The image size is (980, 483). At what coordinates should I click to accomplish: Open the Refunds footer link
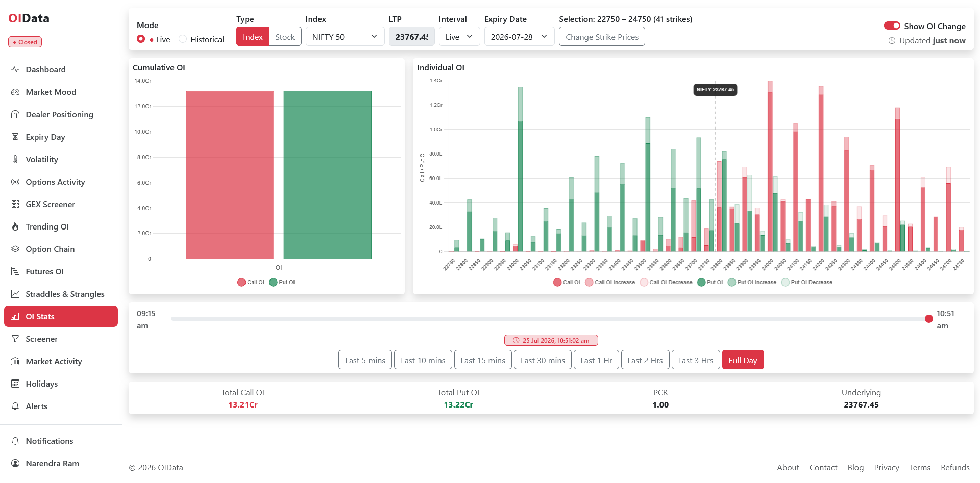coord(955,467)
